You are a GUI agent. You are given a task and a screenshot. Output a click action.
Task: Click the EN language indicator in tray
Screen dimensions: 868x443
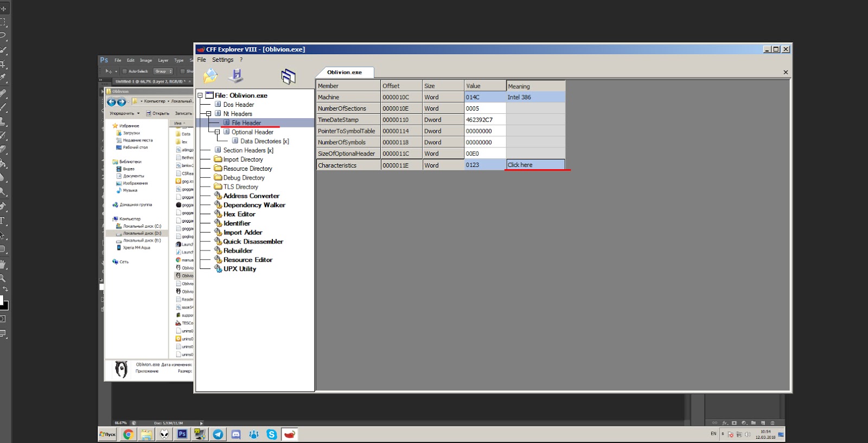pyautogui.click(x=713, y=434)
